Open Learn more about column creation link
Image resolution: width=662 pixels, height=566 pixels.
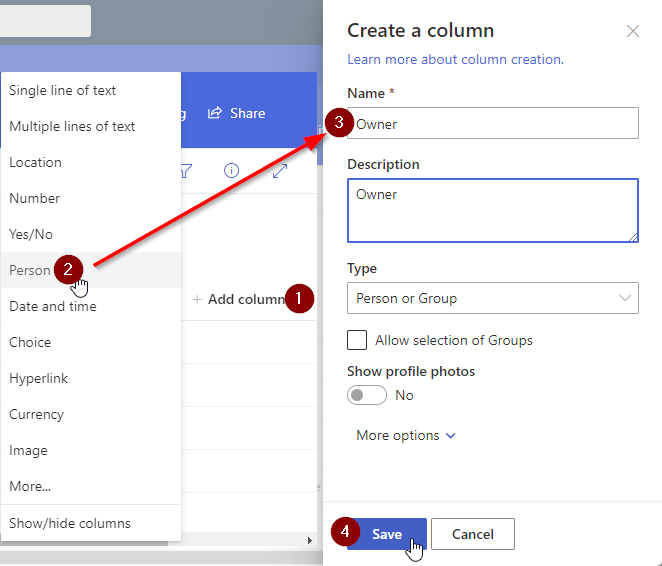tap(454, 59)
